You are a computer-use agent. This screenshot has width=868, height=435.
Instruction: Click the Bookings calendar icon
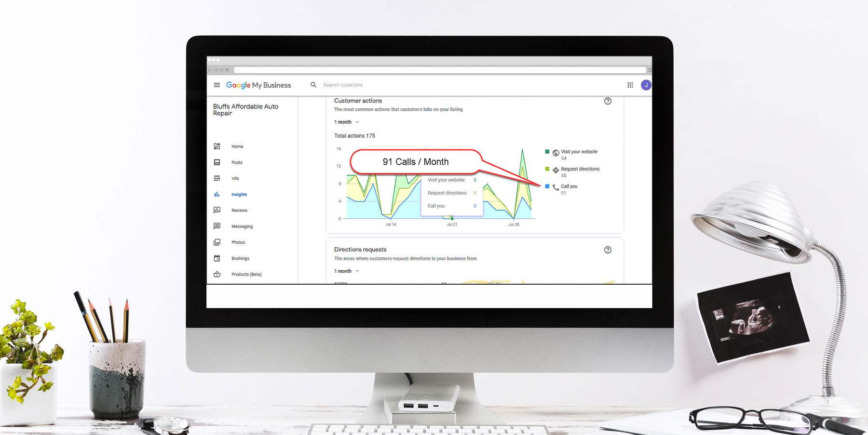[x=217, y=259]
